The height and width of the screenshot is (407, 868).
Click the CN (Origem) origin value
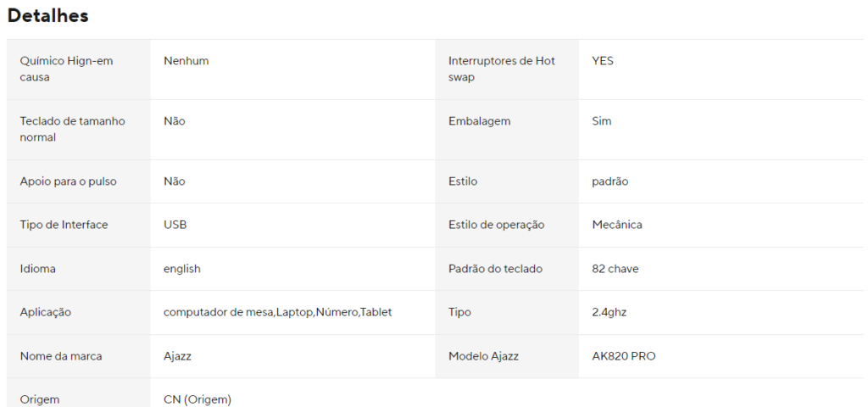click(197, 399)
